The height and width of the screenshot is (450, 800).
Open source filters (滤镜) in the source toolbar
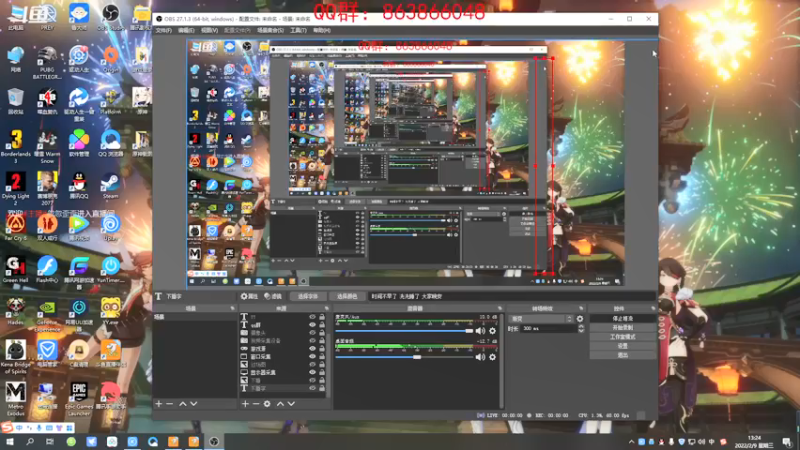tap(273, 296)
